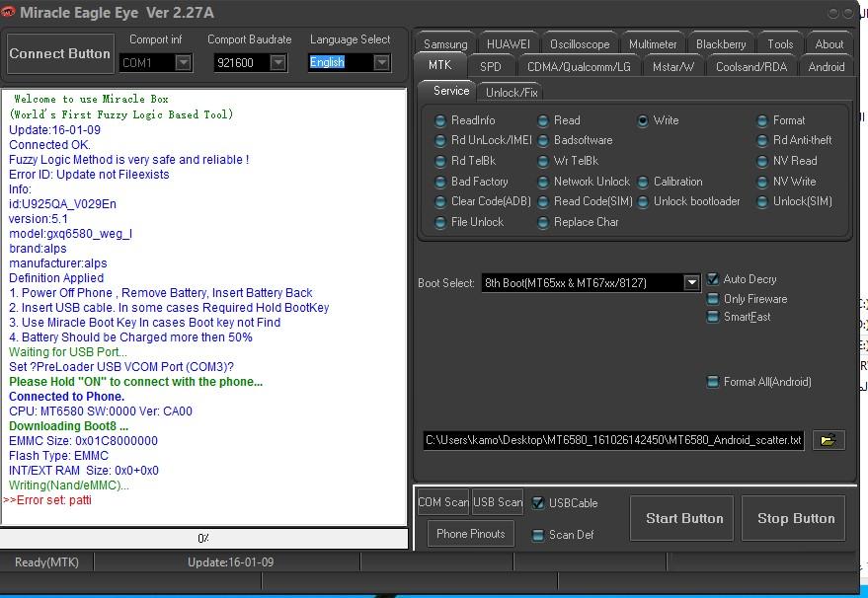The width and height of the screenshot is (868, 598).
Task: Select the MTK tab
Action: (440, 65)
